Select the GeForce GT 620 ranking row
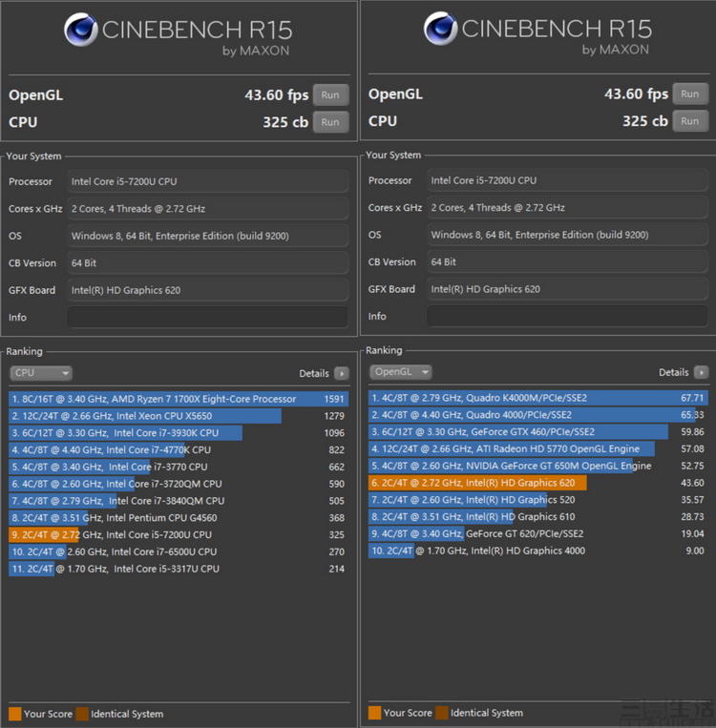 538,534
